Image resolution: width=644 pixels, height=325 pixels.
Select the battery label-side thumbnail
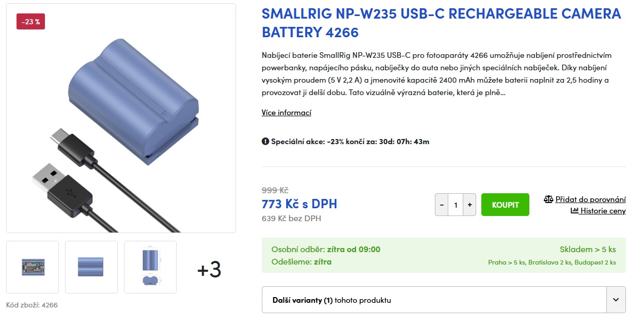click(x=33, y=267)
